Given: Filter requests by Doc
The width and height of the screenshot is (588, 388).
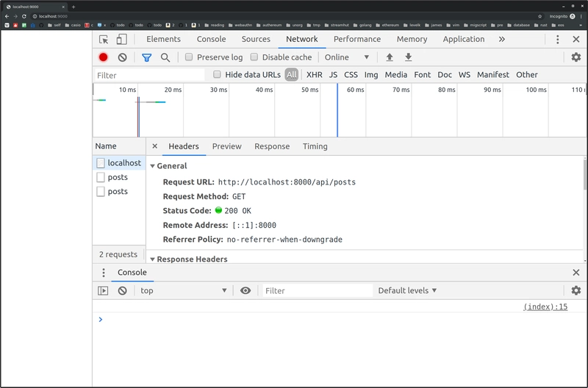Looking at the screenshot, I should [x=445, y=75].
